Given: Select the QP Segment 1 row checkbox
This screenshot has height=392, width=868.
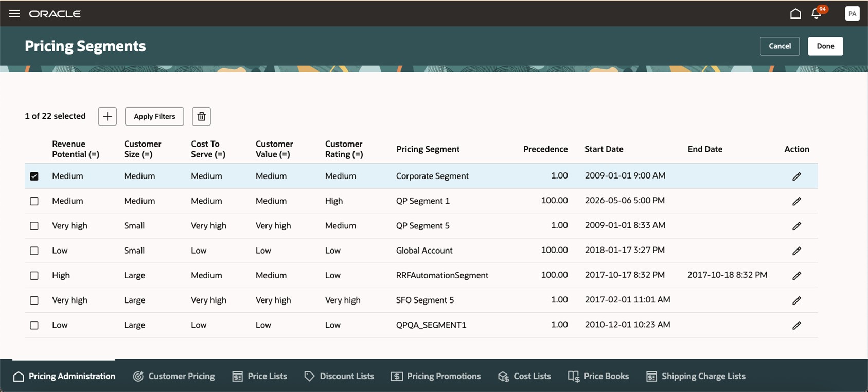Looking at the screenshot, I should 34,201.
